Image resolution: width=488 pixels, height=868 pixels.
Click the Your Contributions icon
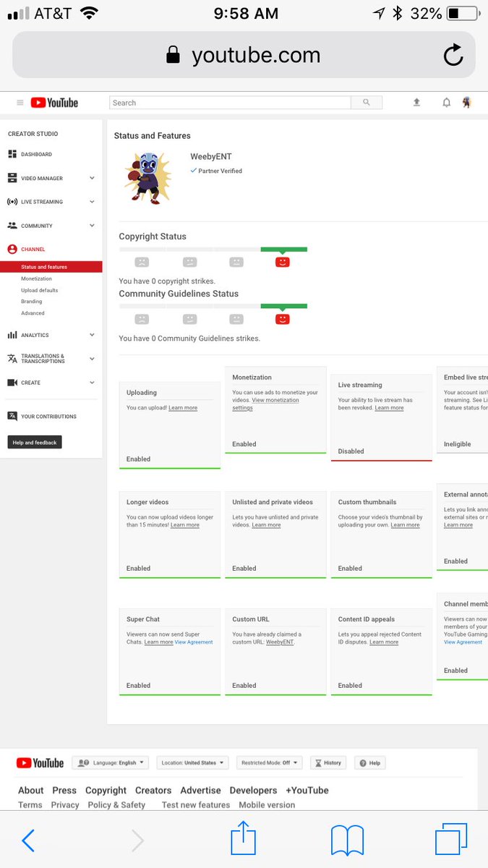click(x=12, y=416)
